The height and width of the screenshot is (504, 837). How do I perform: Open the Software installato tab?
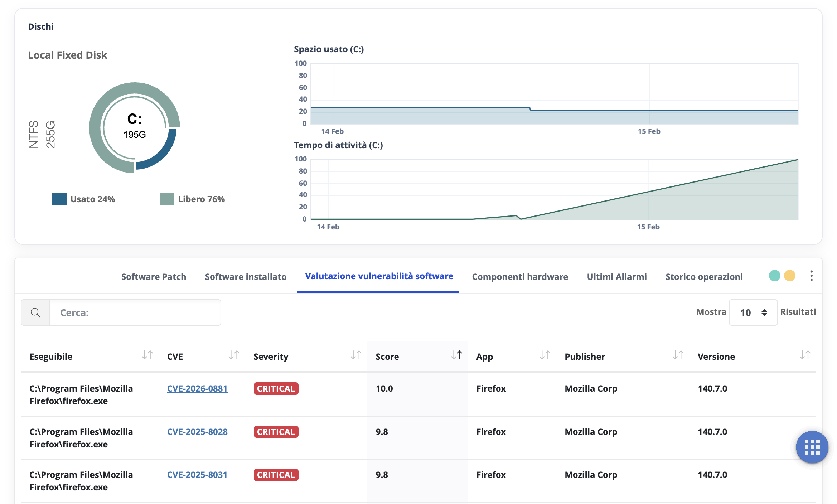pos(245,276)
